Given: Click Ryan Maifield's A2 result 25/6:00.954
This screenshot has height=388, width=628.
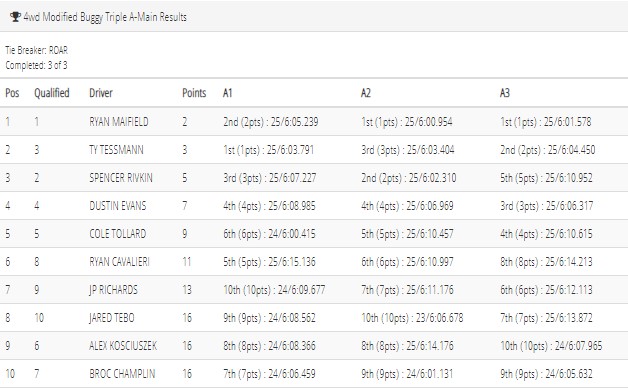Looking at the screenshot, I should click(x=428, y=122).
